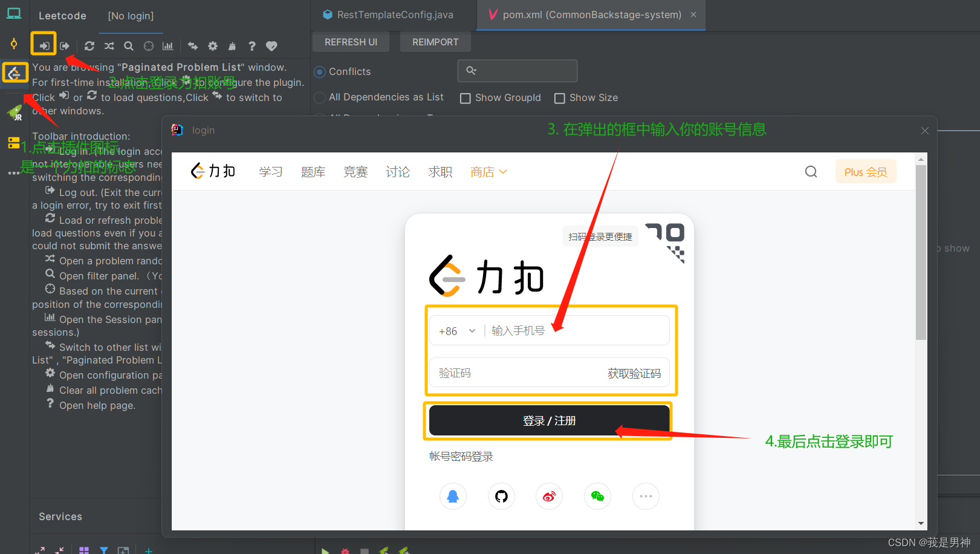Click the REIMPORT button
980x554 pixels.
pyautogui.click(x=435, y=42)
